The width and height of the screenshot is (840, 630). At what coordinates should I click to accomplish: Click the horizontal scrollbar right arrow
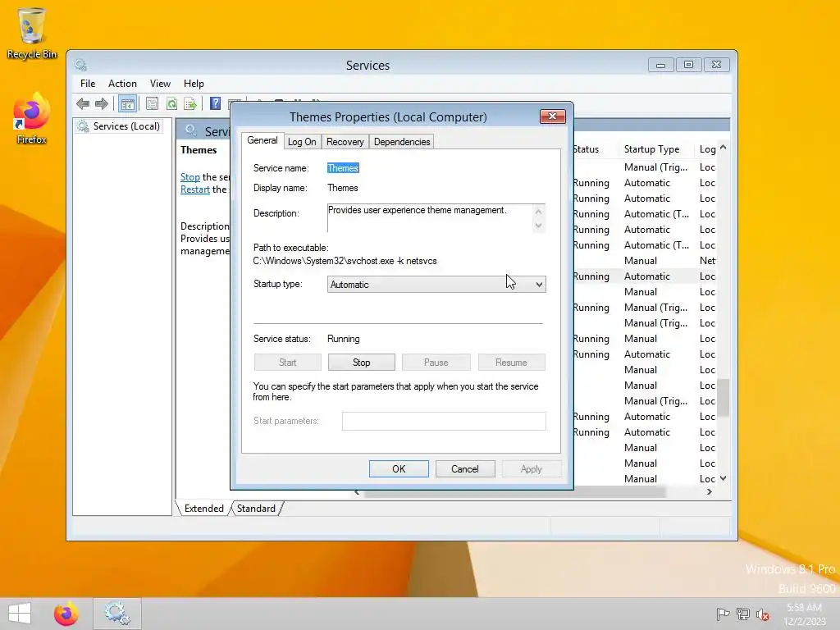pyautogui.click(x=710, y=492)
